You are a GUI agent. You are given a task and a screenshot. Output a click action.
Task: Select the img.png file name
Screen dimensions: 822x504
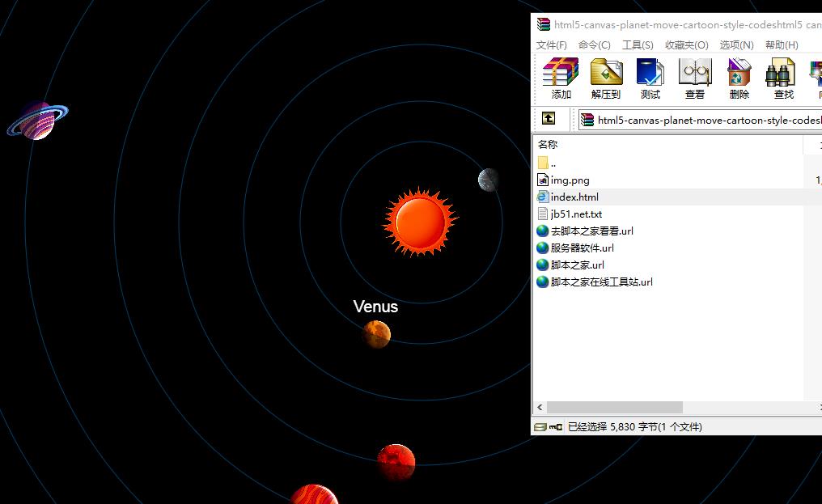pos(570,180)
